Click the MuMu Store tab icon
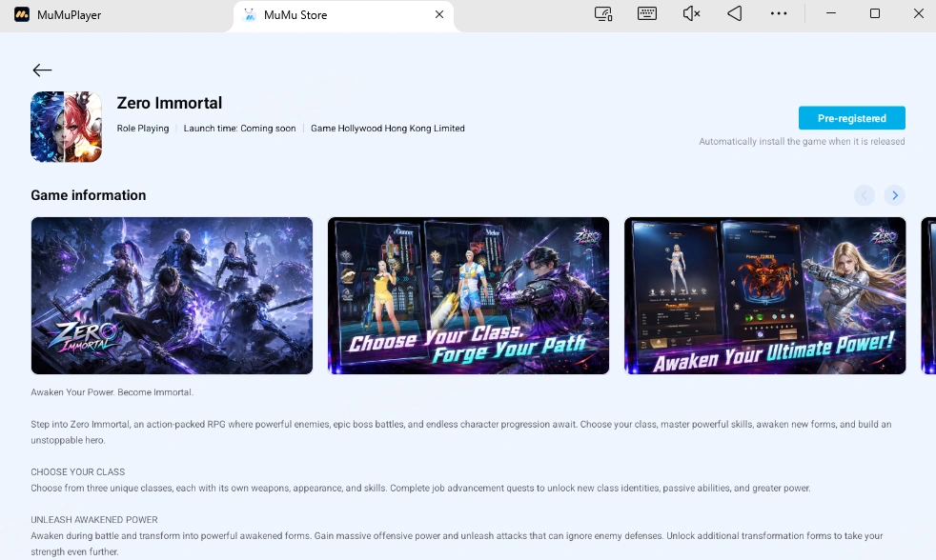Image resolution: width=936 pixels, height=560 pixels. [x=250, y=15]
